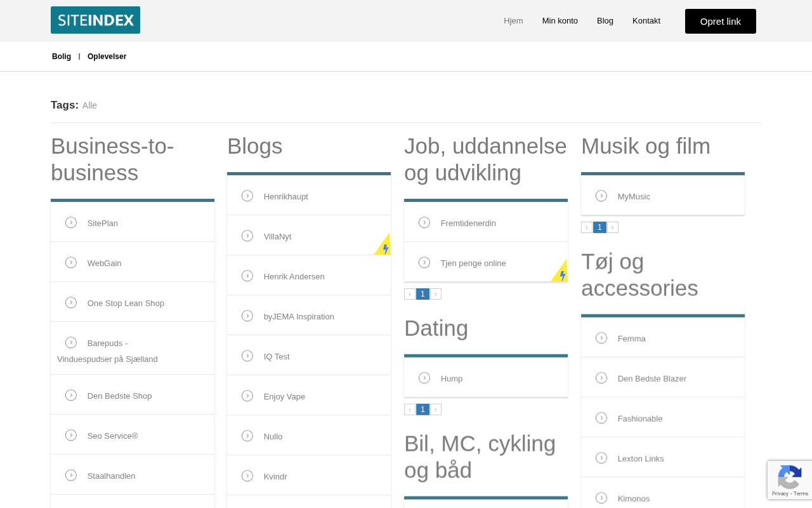Open the Min konto menu item
The width and height of the screenshot is (812, 508).
(560, 21)
